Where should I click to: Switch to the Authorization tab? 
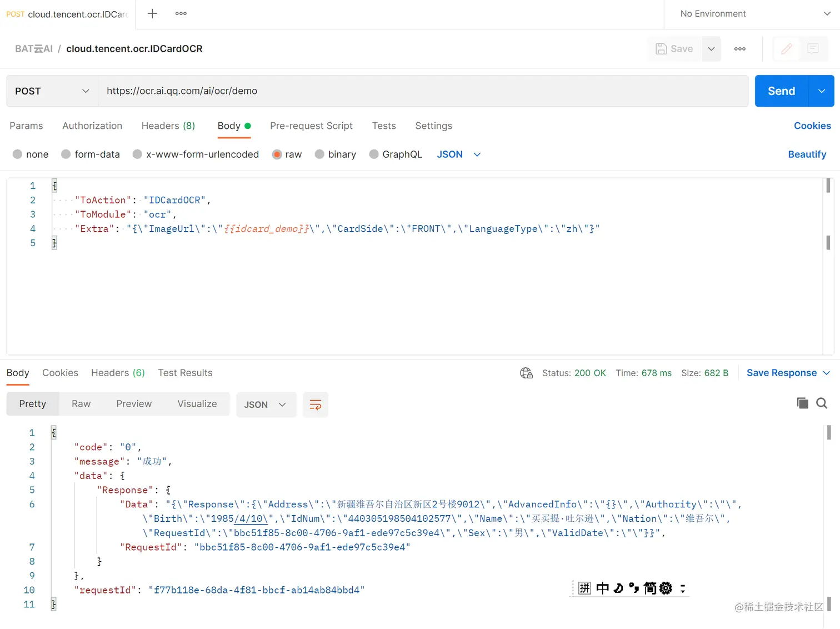[92, 126]
